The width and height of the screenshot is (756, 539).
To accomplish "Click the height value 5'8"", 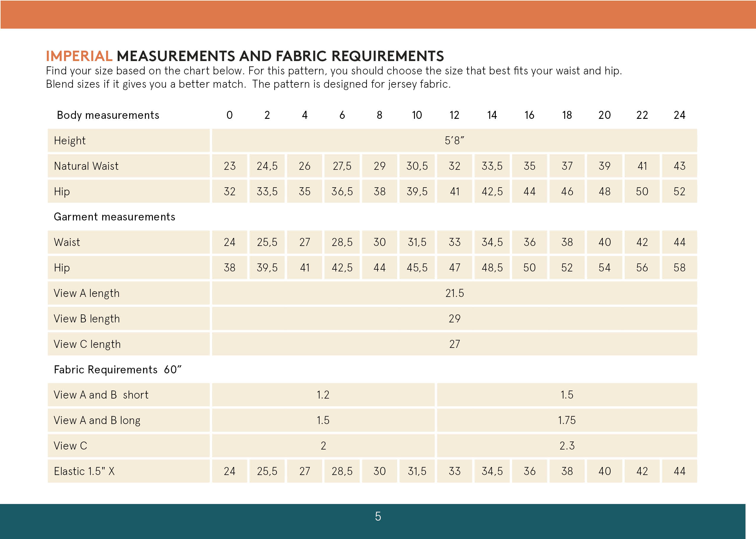I will coord(454,141).
